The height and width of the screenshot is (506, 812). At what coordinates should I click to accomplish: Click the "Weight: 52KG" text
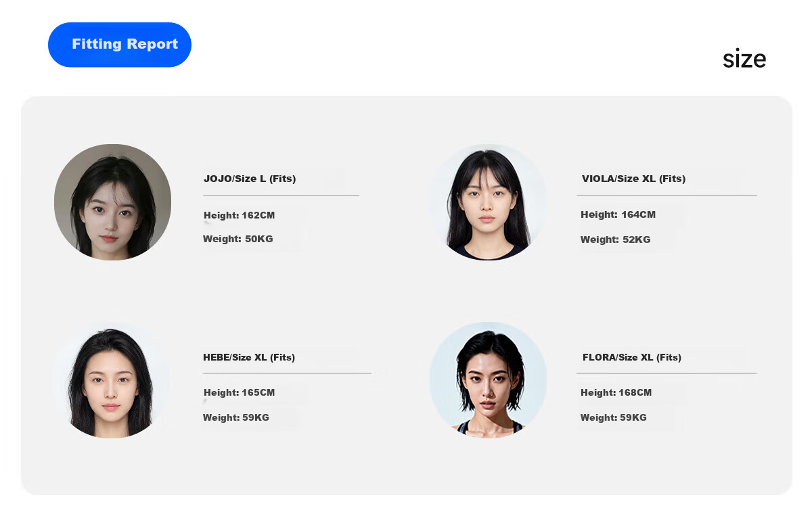(616, 239)
